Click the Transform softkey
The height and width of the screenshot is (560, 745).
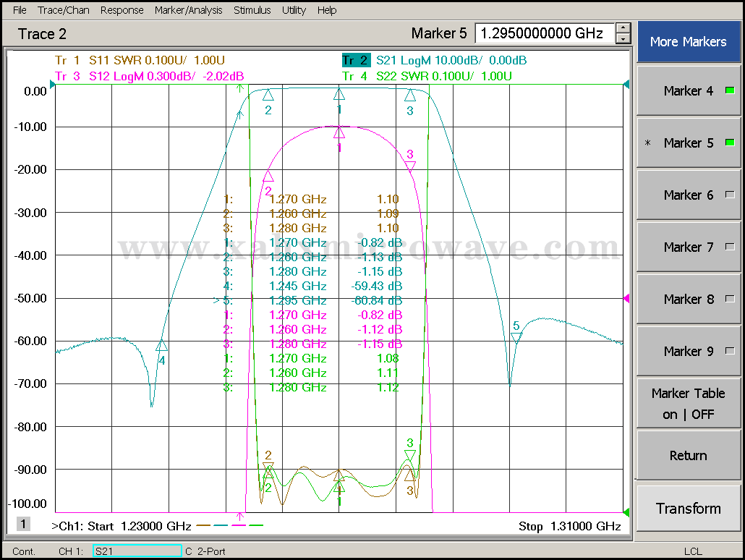[688, 508]
